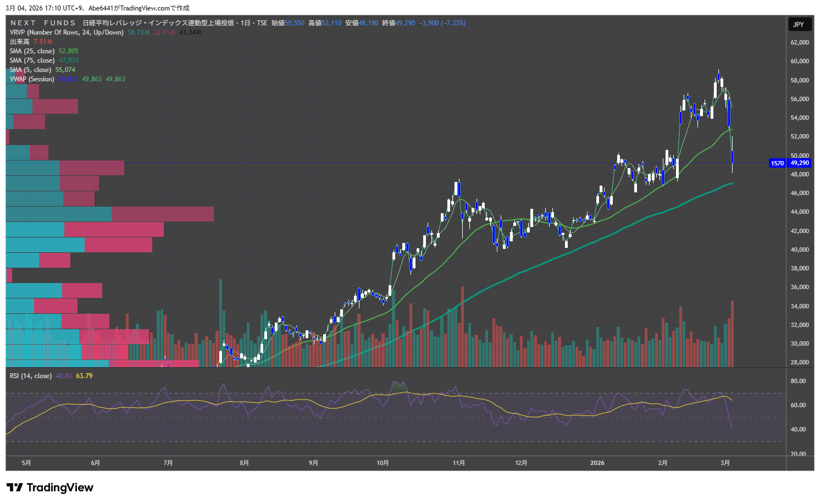The height and width of the screenshot is (504, 820).
Task: Click the last blue candlestick on chart
Action: tap(732, 157)
